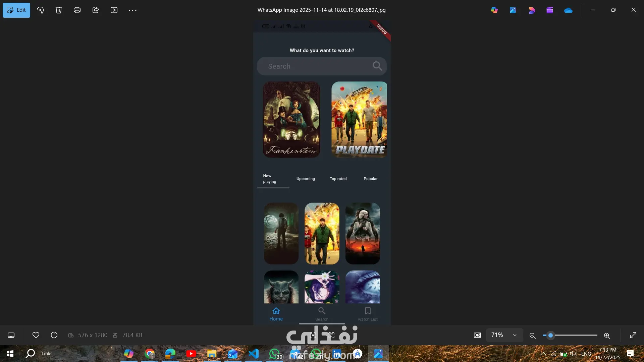The width and height of the screenshot is (644, 362).
Task: Open OneDrive cloud icon in title bar
Action: pyautogui.click(x=568, y=10)
